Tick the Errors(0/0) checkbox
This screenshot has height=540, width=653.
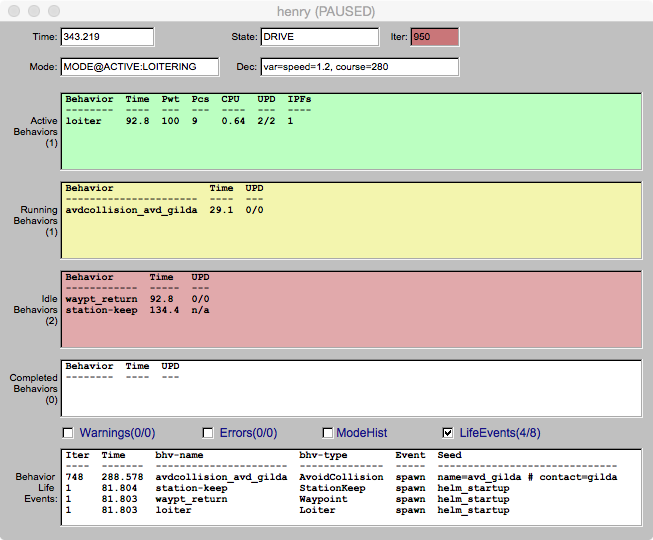point(208,433)
